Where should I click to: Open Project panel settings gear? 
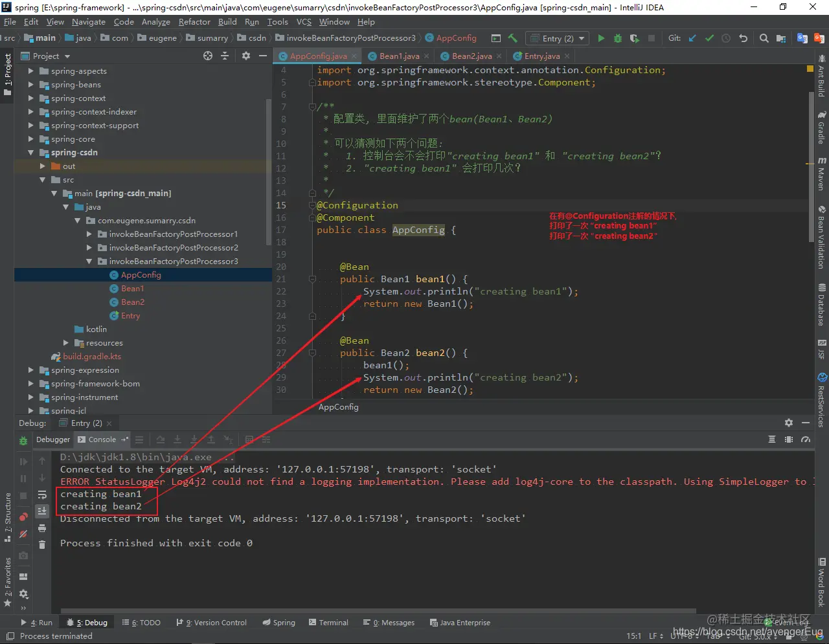pyautogui.click(x=246, y=56)
